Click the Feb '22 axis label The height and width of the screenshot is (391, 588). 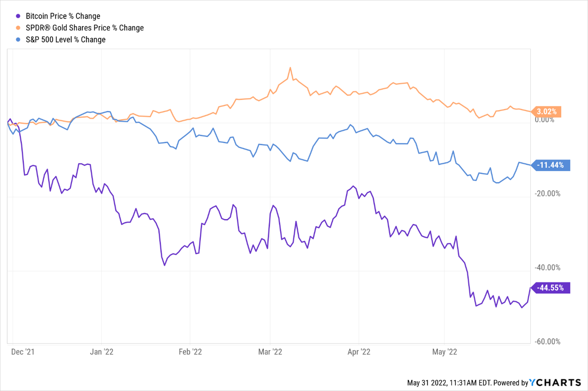click(x=190, y=352)
